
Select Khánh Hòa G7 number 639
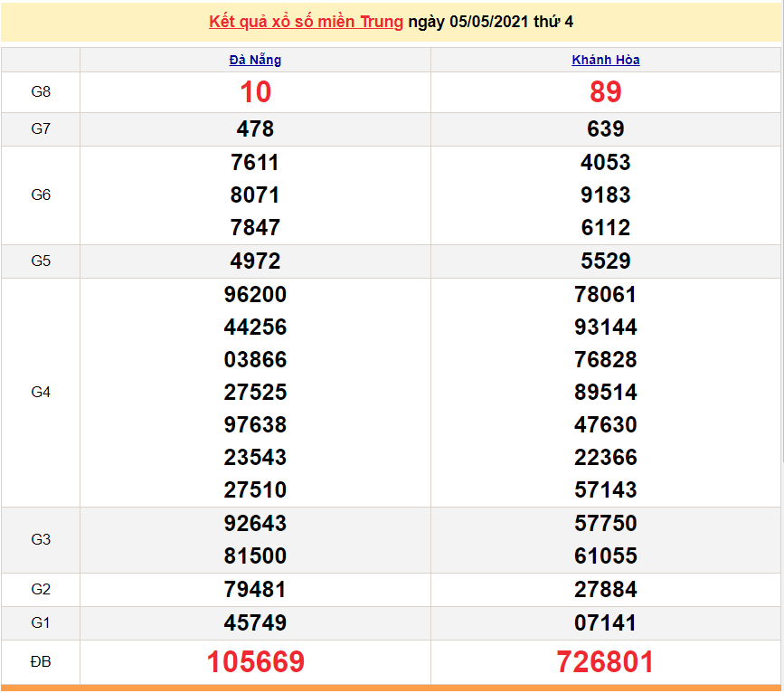606,129
